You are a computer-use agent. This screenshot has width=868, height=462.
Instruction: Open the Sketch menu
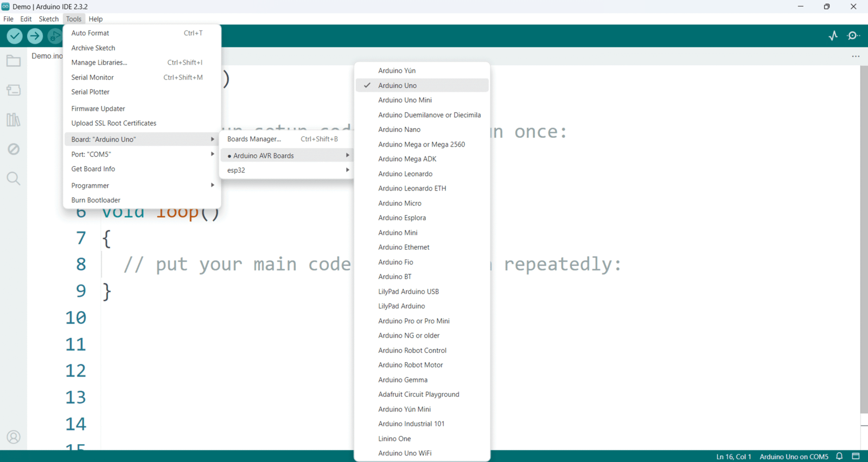click(48, 19)
